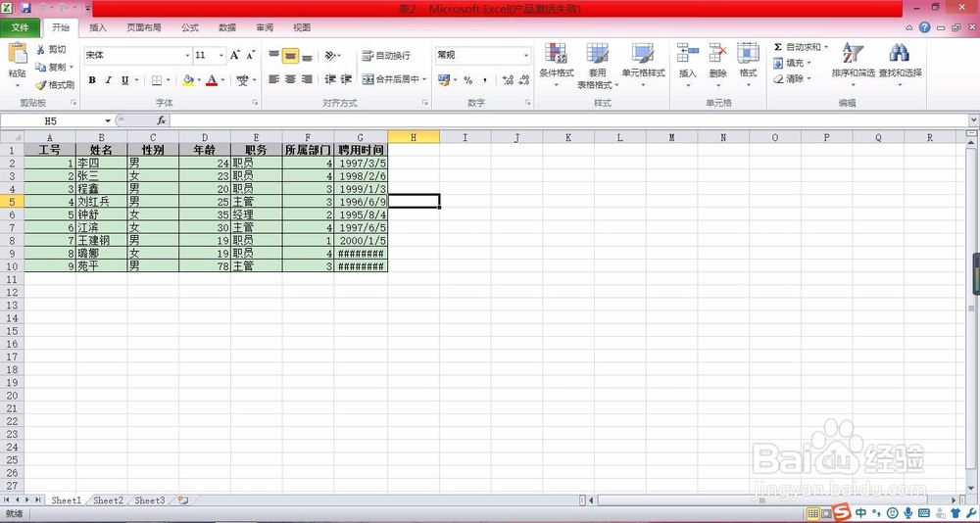
Task: Toggle Underline formatting
Action: [125, 80]
